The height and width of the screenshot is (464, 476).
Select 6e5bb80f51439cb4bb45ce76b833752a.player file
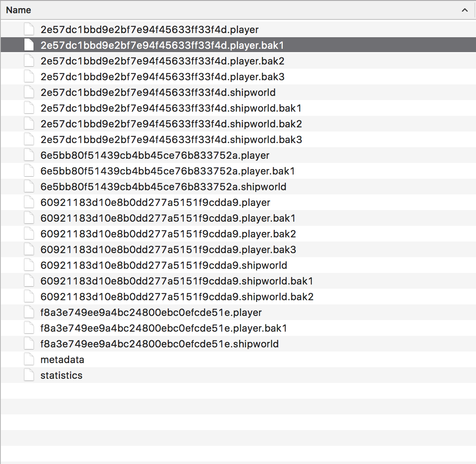click(x=155, y=155)
